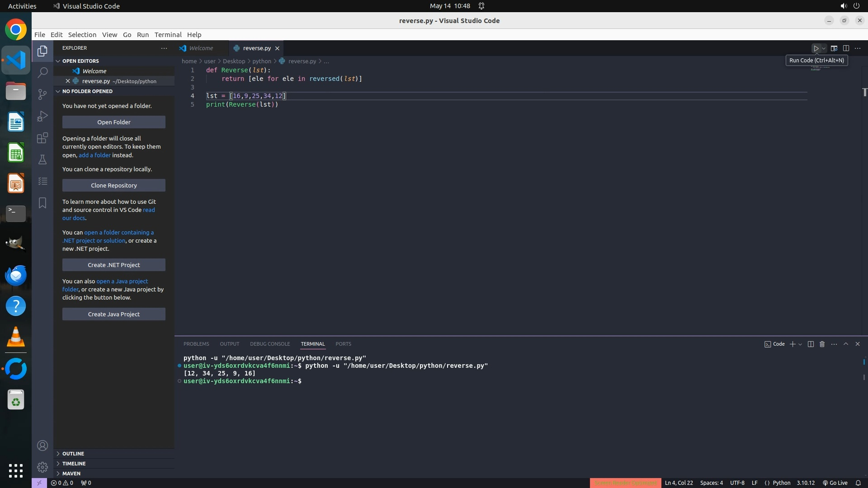This screenshot has height=488, width=868.
Task: Open the Manage gear settings icon
Action: (x=42, y=467)
